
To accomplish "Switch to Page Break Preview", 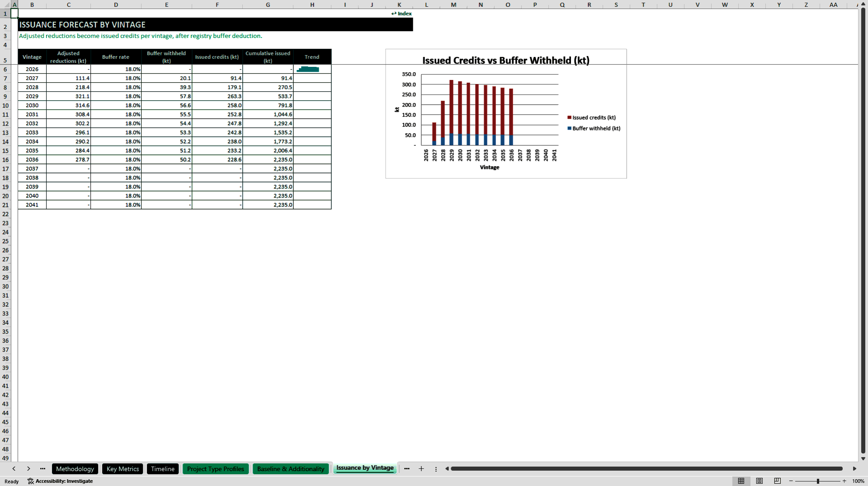I will click(x=778, y=481).
